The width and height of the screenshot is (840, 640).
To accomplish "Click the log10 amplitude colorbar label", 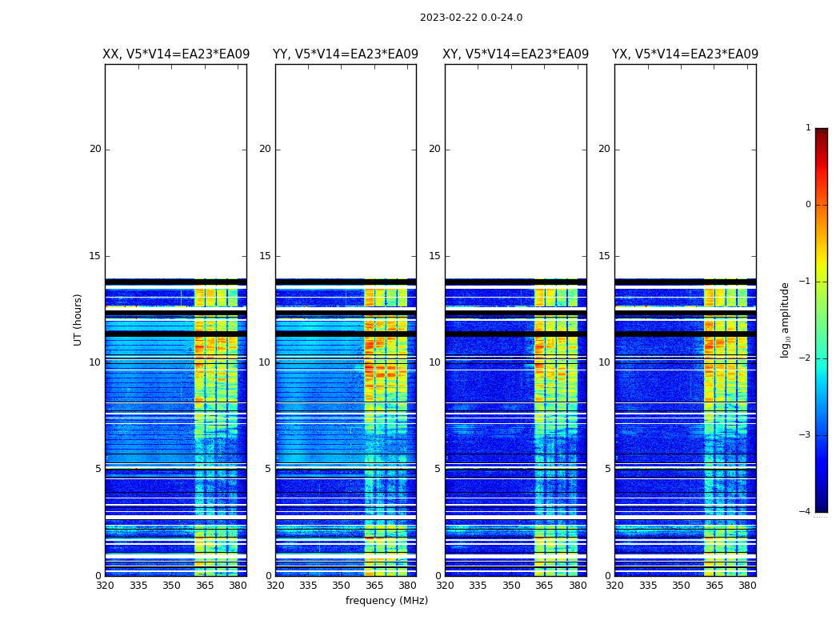I will (x=786, y=319).
